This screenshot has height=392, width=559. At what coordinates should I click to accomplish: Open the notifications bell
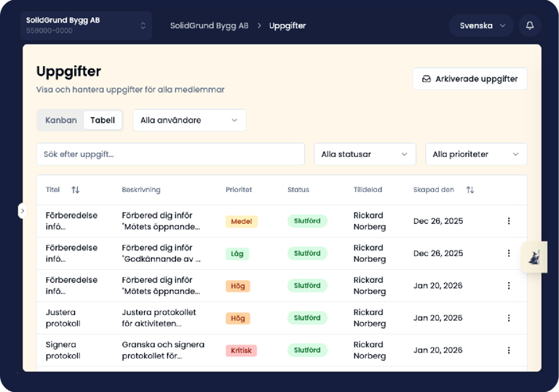(530, 25)
